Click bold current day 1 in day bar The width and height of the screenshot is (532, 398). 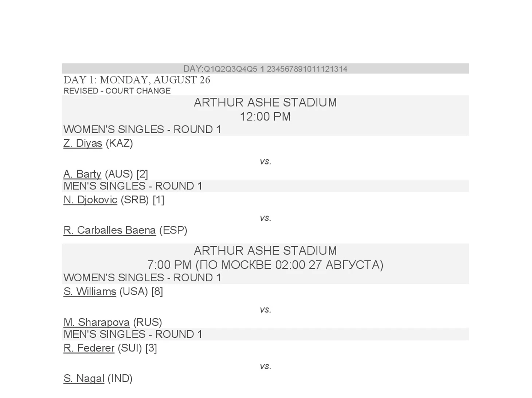(262, 69)
